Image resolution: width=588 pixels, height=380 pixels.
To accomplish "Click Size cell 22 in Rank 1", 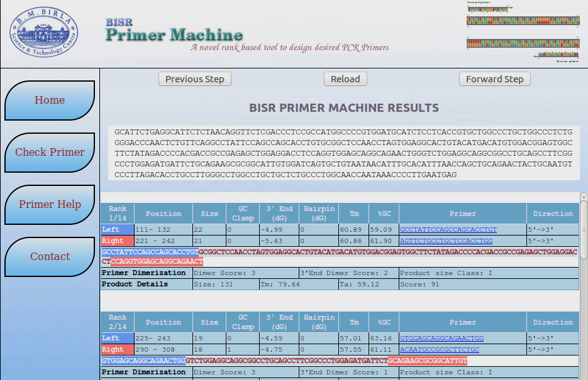I will [x=209, y=229].
